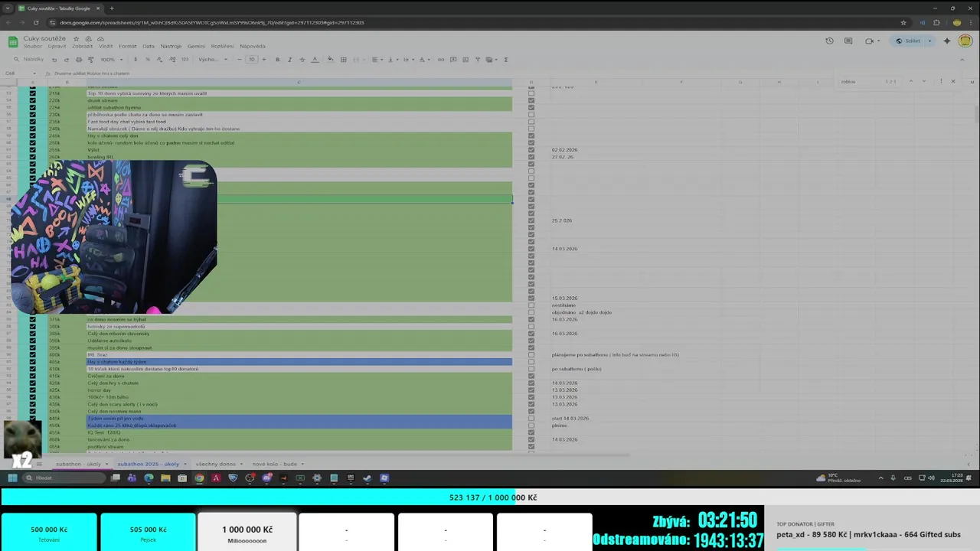Open the comments panel icon
This screenshot has width=980, height=551.
[848, 41]
